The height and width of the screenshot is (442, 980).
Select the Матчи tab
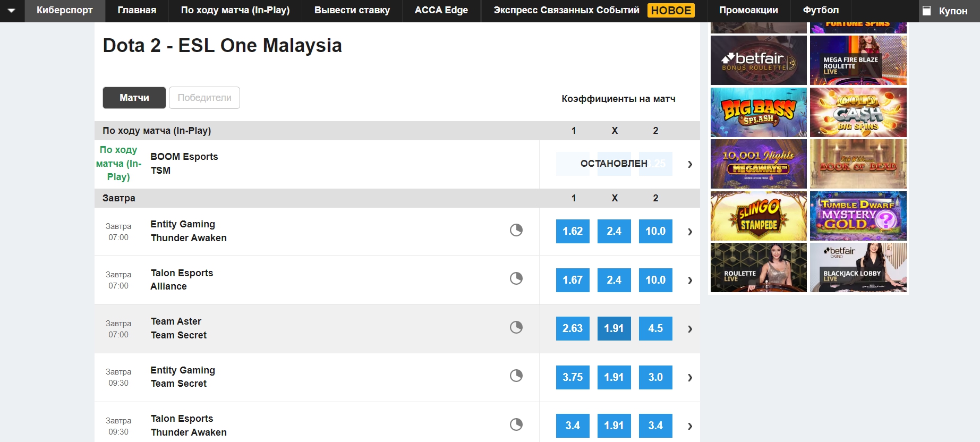click(134, 98)
